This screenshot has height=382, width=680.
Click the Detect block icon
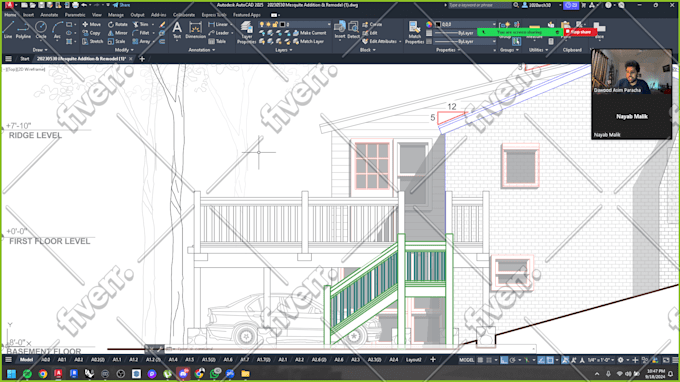coord(353,29)
